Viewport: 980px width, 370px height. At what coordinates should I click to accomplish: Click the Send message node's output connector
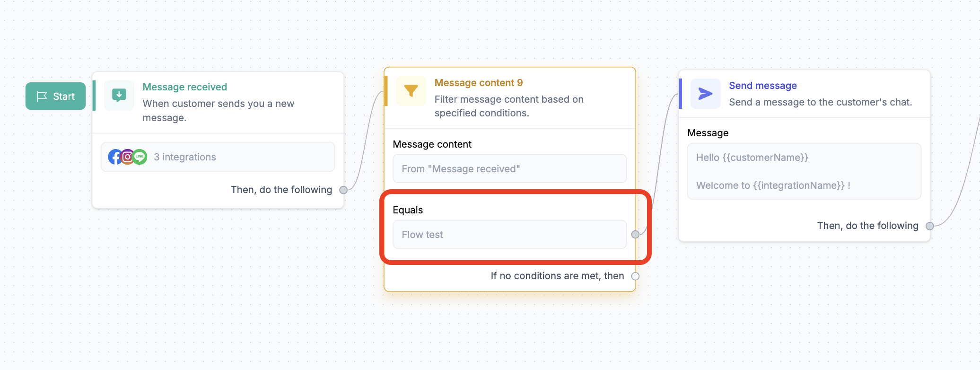click(x=929, y=226)
